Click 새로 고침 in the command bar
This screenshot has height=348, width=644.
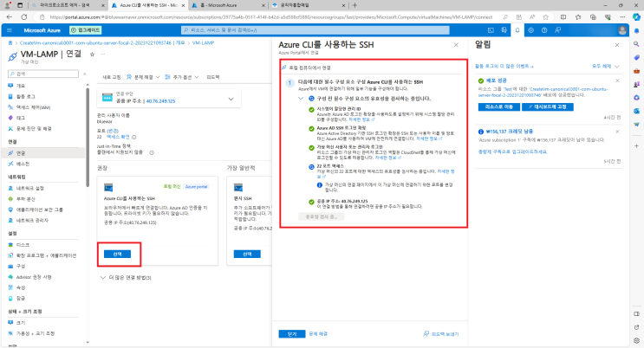pos(111,77)
